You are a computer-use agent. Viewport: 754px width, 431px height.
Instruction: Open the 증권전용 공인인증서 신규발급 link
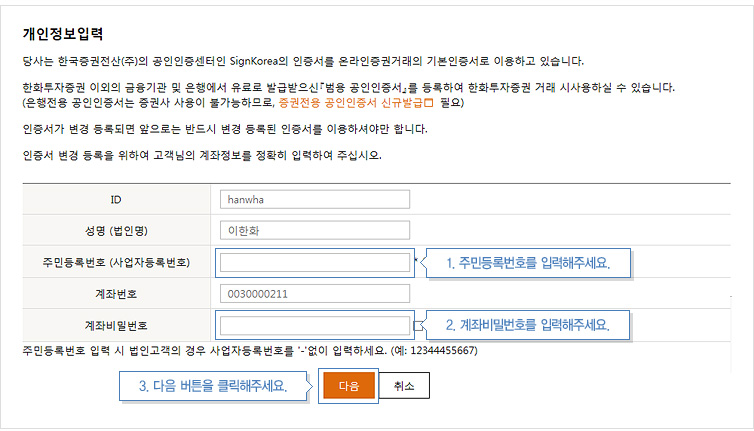point(348,103)
